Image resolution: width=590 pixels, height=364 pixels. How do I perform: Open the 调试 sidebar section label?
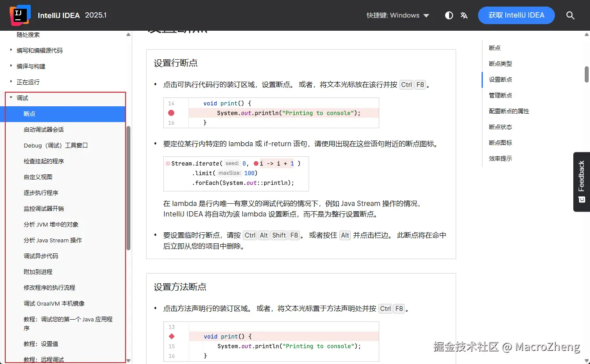tap(22, 98)
